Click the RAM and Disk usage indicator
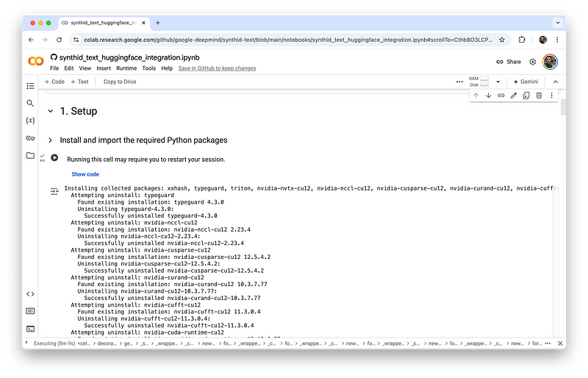The width and height of the screenshot is (588, 378). pos(479,82)
